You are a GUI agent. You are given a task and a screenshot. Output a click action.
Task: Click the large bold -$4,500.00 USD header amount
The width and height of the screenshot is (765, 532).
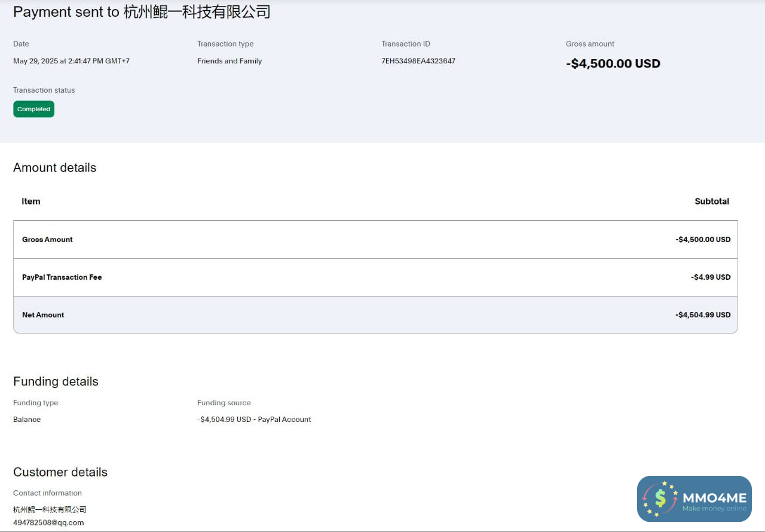point(613,63)
